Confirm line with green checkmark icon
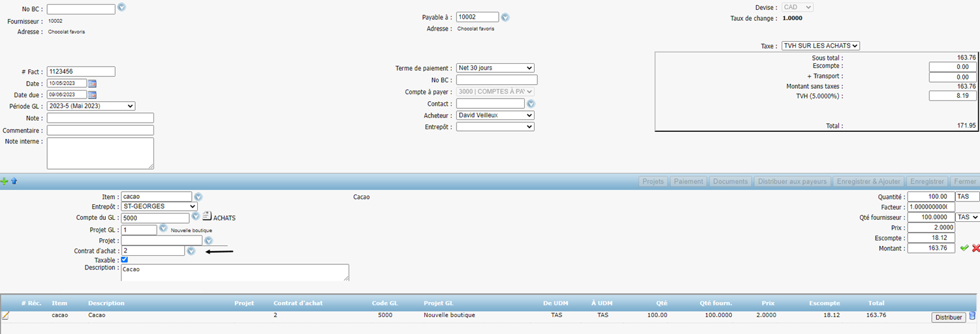The image size is (980, 334). [x=964, y=248]
